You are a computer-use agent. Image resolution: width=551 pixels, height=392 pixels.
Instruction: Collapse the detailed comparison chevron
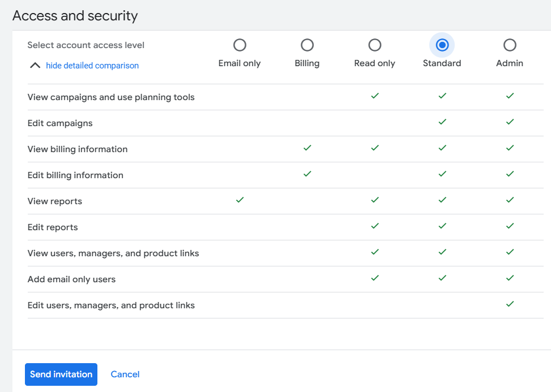point(35,65)
